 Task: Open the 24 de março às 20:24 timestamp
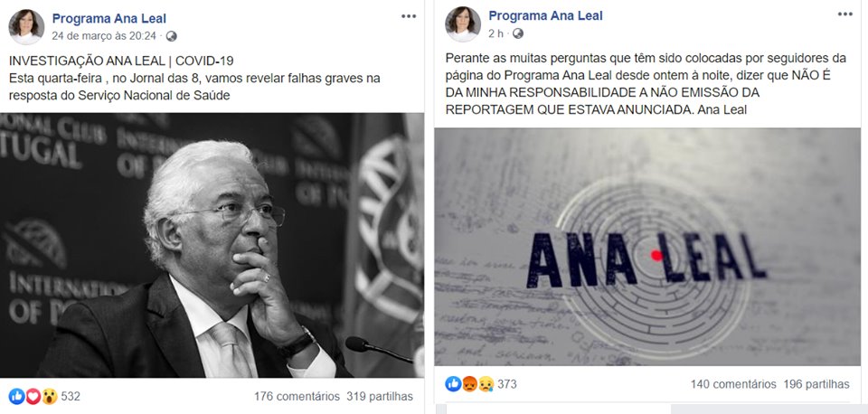104,36
